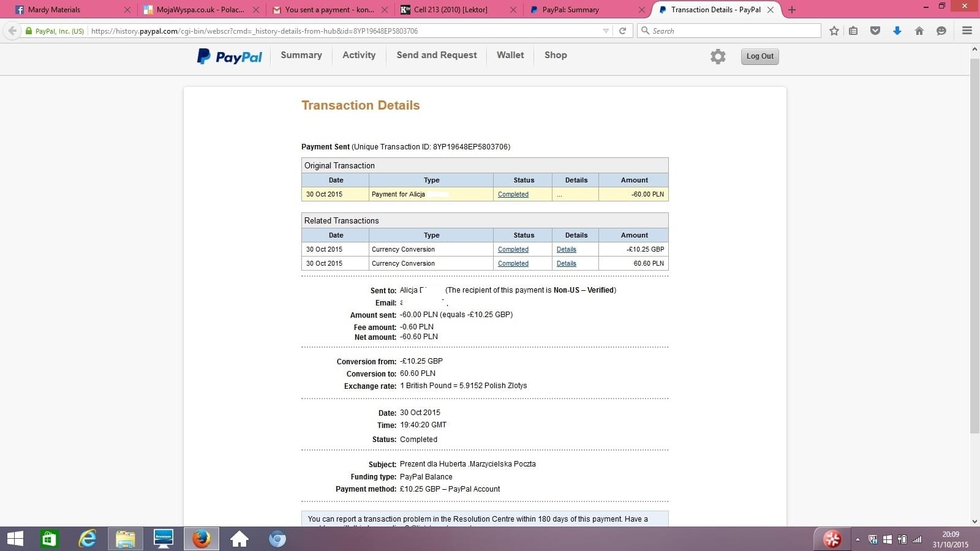Open Details link for -£10.25 GBP conversion
This screenshot has height=551, width=980.
[567, 249]
